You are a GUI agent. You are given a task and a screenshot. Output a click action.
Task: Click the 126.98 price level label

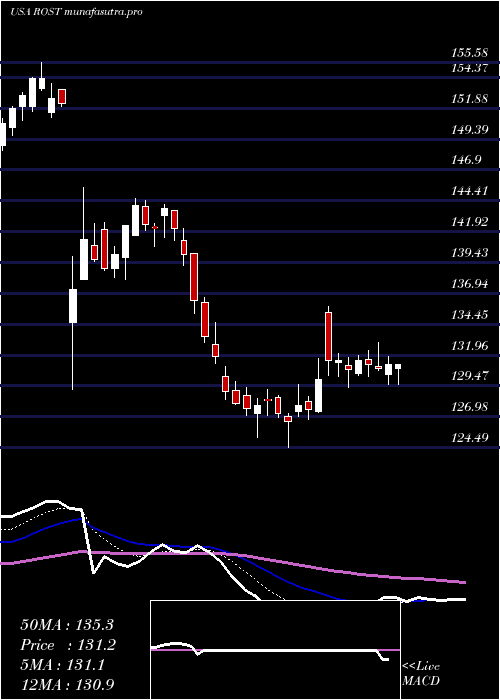(469, 407)
